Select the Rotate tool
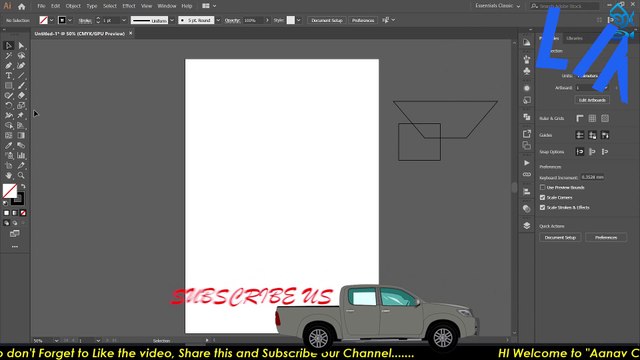The height and width of the screenshot is (360, 640). pyautogui.click(x=9, y=105)
